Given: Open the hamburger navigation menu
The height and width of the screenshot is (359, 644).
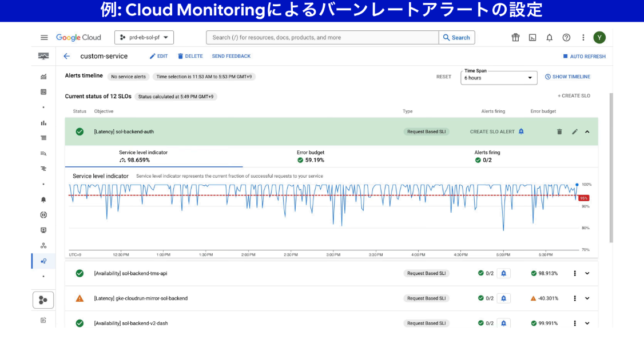Looking at the screenshot, I should pyautogui.click(x=44, y=38).
